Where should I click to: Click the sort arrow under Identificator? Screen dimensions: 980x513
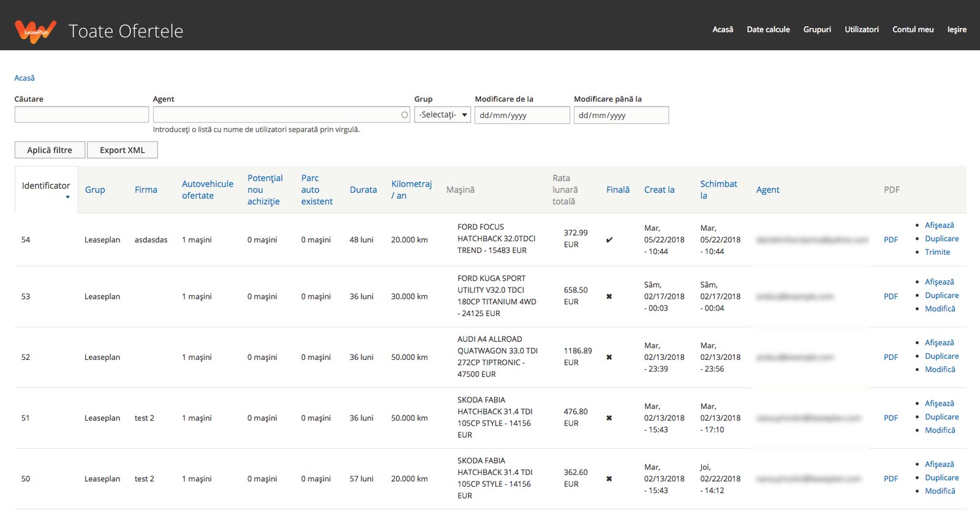67,197
